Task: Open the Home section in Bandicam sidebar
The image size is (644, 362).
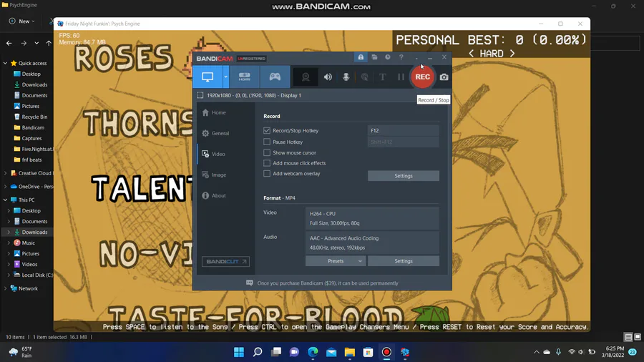Action: (x=226, y=112)
